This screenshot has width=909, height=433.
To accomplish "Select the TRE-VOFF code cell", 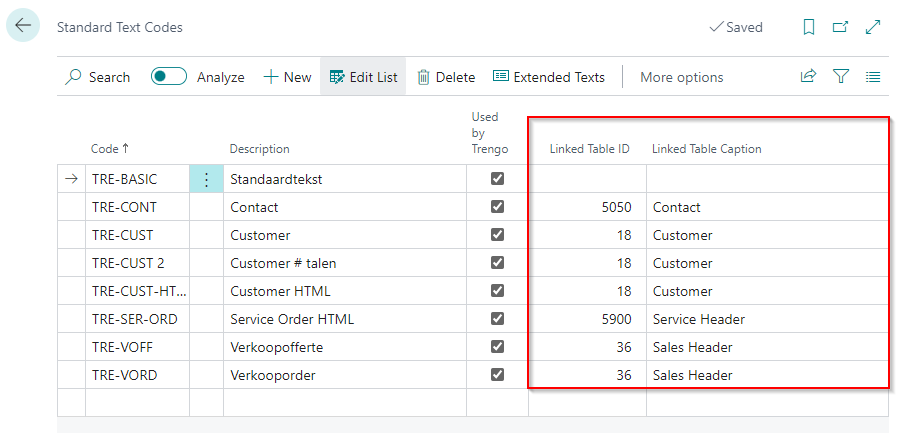I will click(137, 347).
